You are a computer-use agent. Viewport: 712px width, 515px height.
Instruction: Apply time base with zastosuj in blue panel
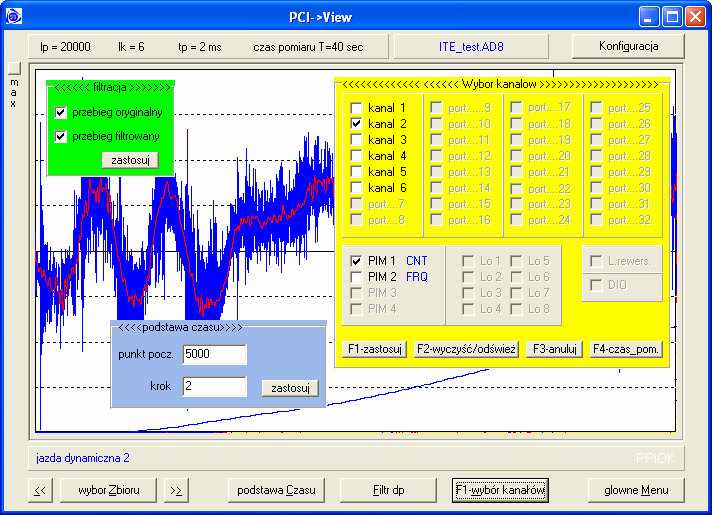[290, 388]
